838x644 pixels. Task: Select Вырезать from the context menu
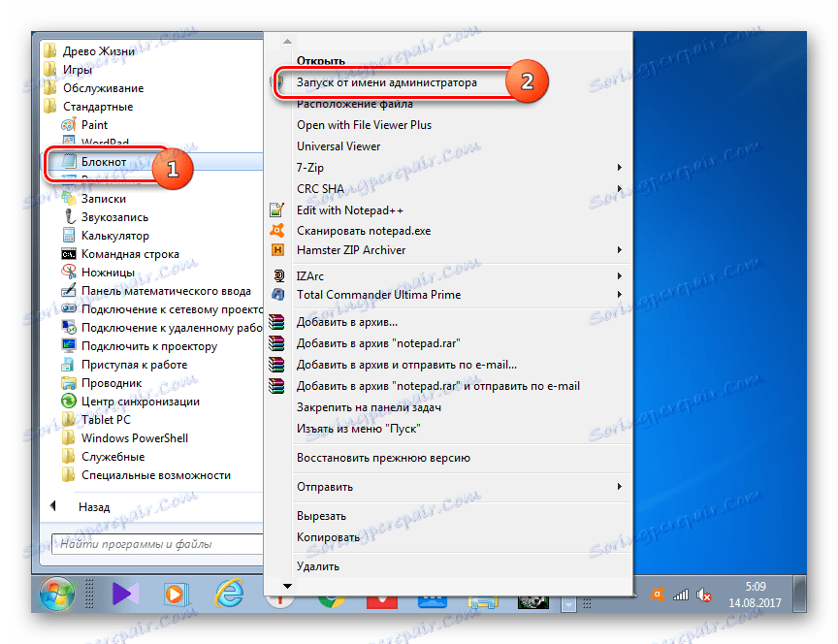pyautogui.click(x=321, y=516)
